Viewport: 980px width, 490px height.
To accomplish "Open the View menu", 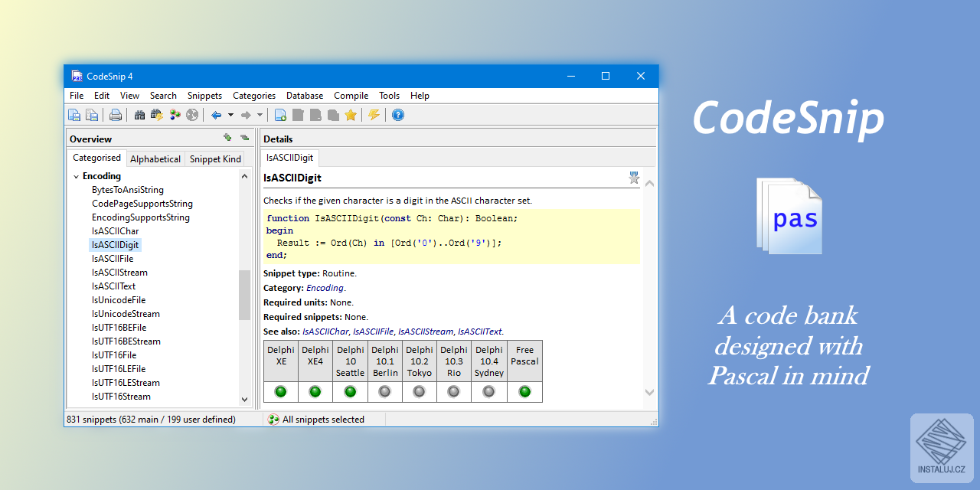I will (x=129, y=96).
